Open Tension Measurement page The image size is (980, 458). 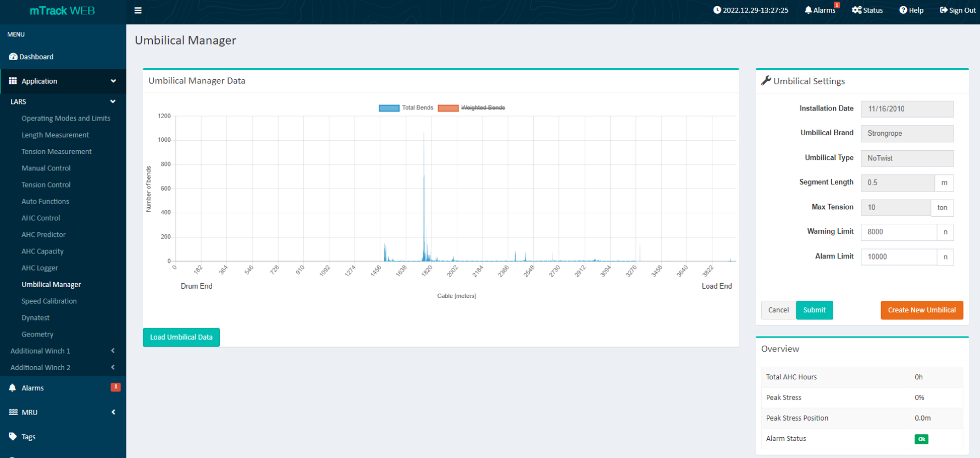tap(57, 151)
